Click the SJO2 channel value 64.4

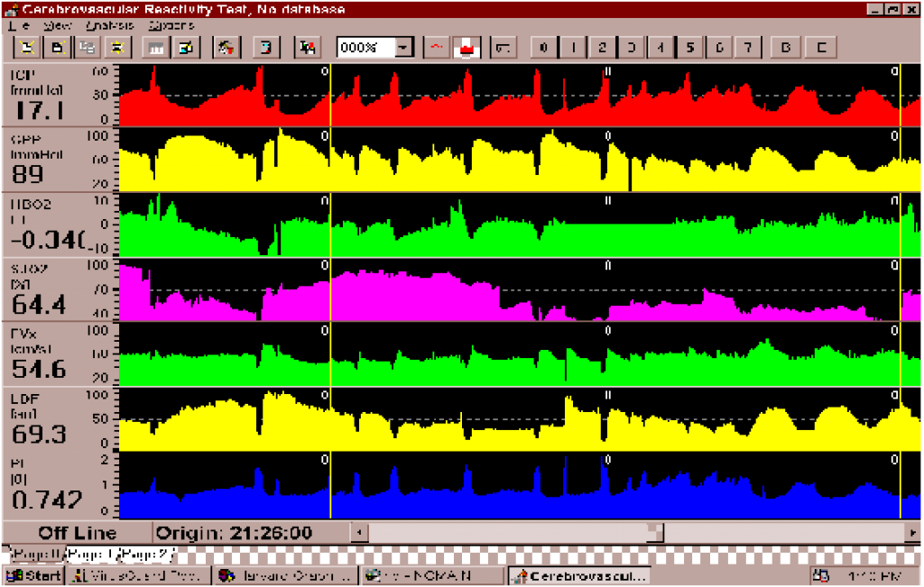(x=39, y=304)
